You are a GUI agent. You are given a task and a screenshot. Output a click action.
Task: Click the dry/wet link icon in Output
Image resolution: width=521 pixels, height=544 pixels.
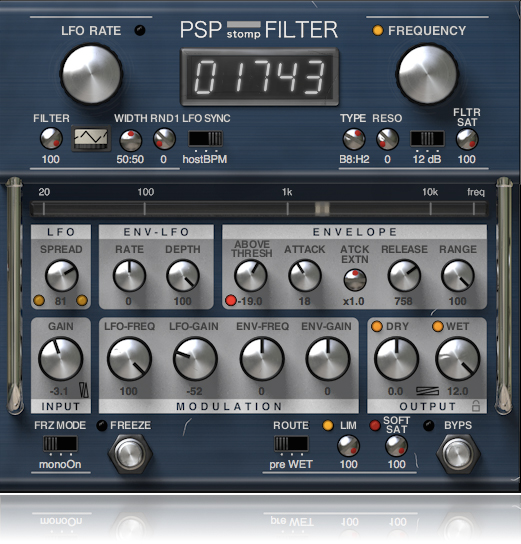pyautogui.click(x=427, y=391)
